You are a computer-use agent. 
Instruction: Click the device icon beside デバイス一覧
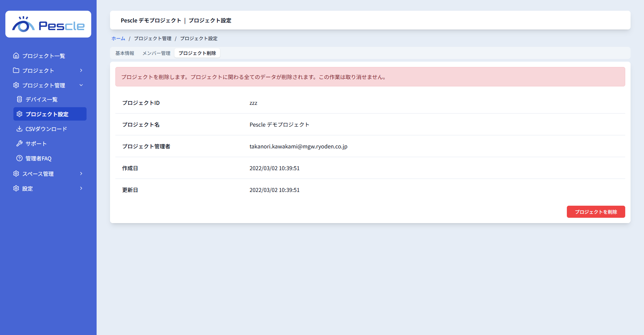click(x=19, y=99)
